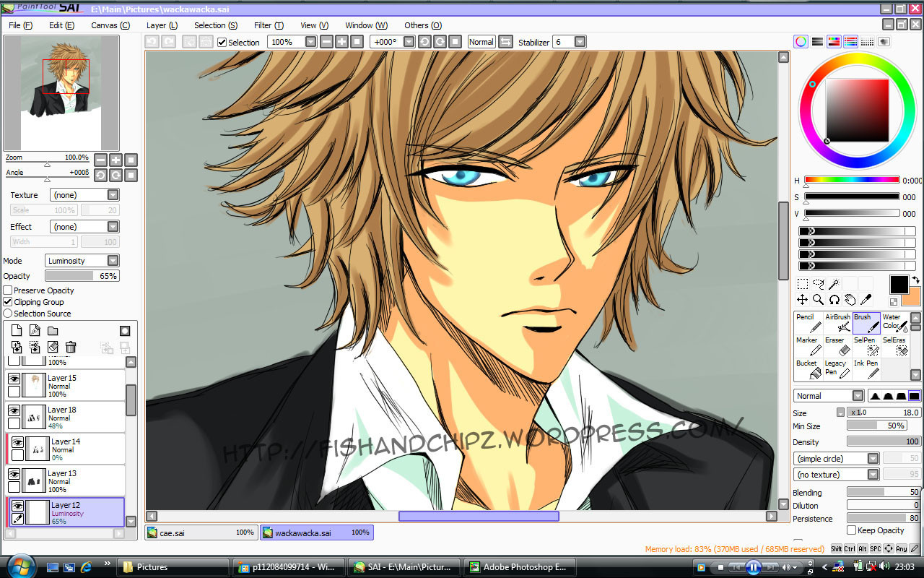Select the zoom magnifier tool
This screenshot has width=924, height=578.
tap(818, 299)
